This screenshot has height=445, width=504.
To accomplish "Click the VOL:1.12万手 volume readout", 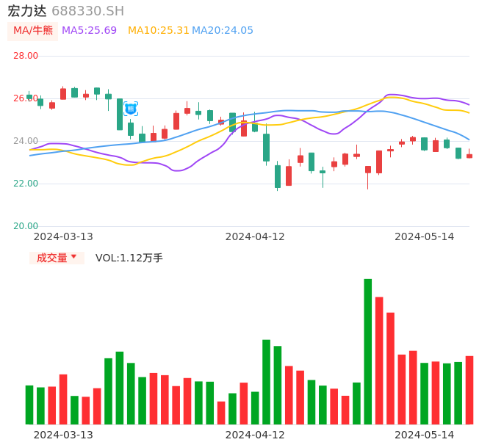I will 129,258.
